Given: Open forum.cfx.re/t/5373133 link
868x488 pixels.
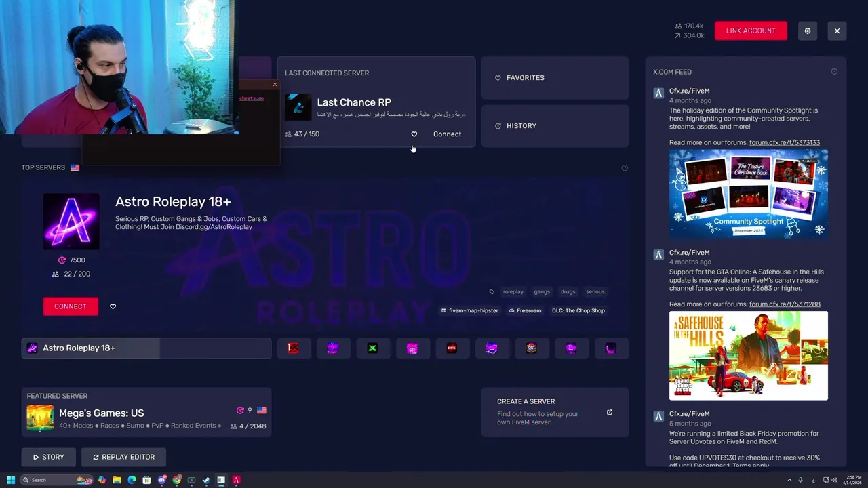Looking at the screenshot, I should (785, 142).
